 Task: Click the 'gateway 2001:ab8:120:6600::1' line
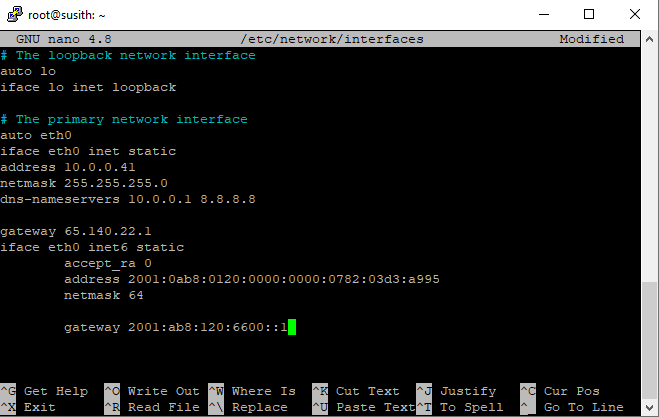tap(176, 327)
